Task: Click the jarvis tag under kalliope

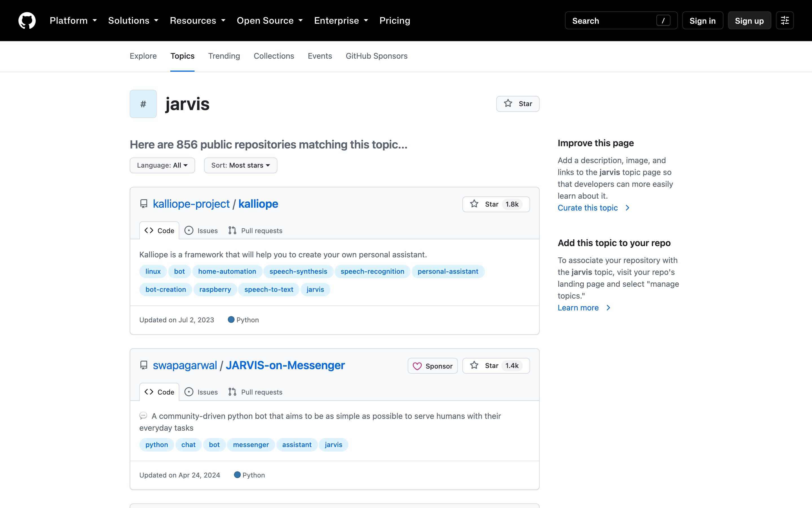Action: pyautogui.click(x=315, y=290)
